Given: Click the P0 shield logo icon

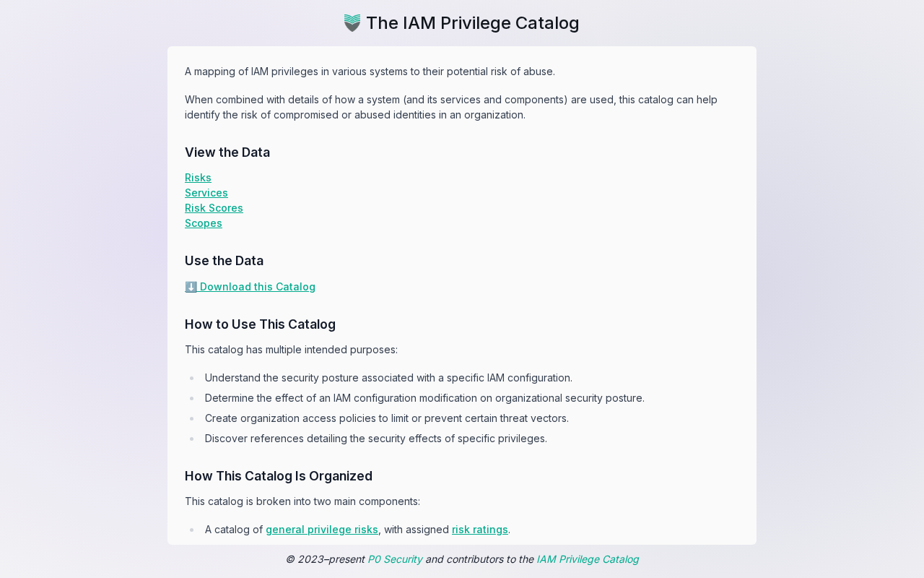Looking at the screenshot, I should pos(352,23).
